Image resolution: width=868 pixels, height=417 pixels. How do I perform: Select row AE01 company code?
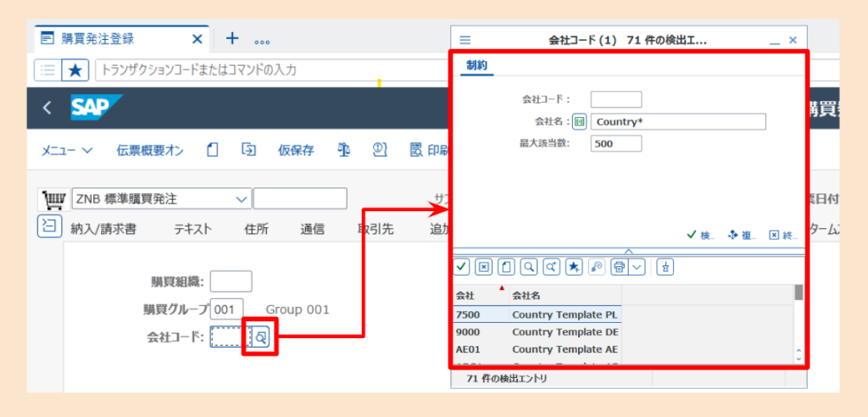[481, 349]
